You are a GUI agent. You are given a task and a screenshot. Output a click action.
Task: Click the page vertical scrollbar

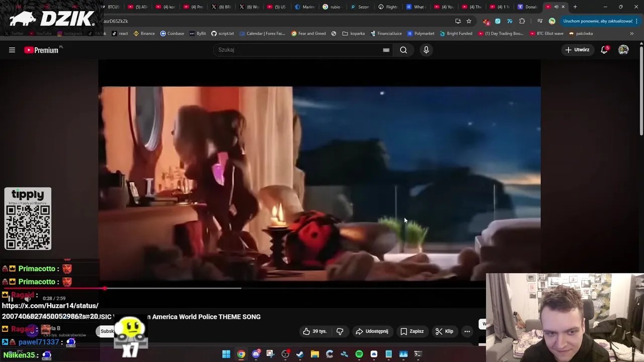click(641, 90)
